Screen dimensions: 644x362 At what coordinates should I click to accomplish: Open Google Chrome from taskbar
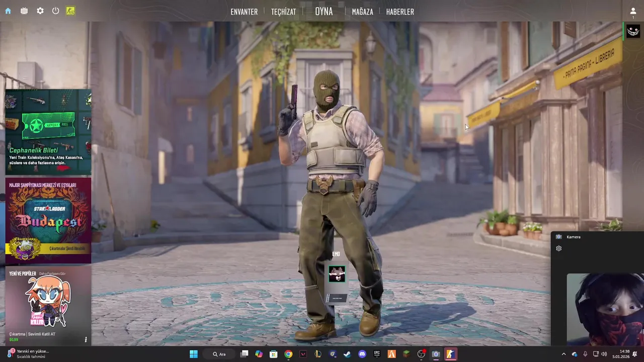point(288,354)
